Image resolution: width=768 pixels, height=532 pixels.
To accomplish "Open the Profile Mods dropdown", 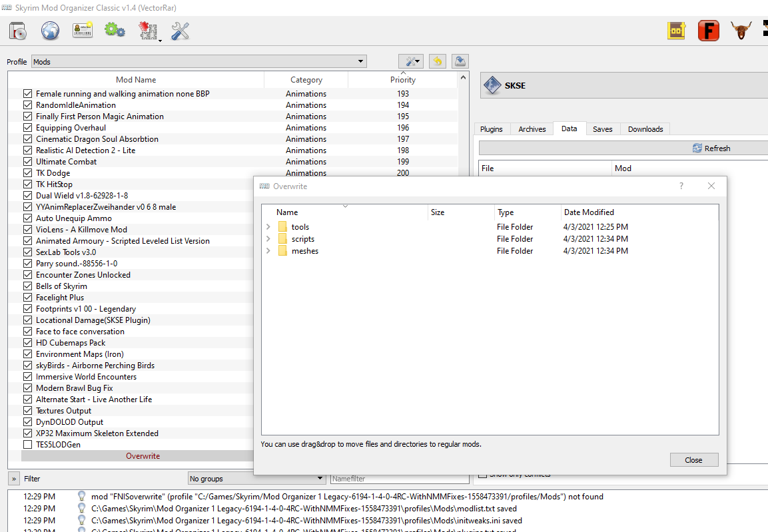I will click(x=199, y=62).
